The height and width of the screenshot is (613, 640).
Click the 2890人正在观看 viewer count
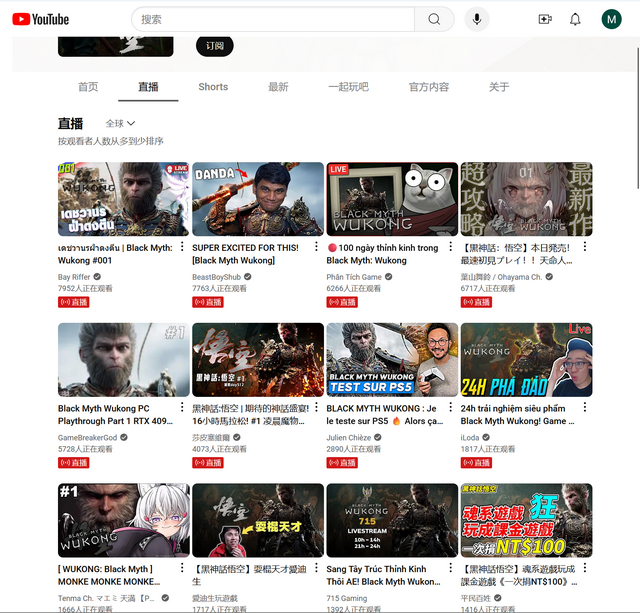click(353, 449)
